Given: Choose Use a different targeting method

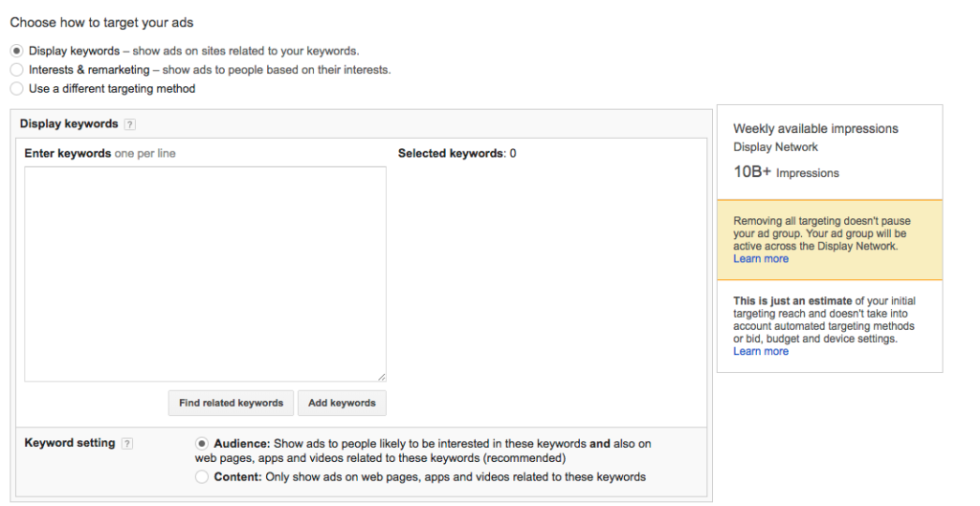Looking at the screenshot, I should point(17,89).
